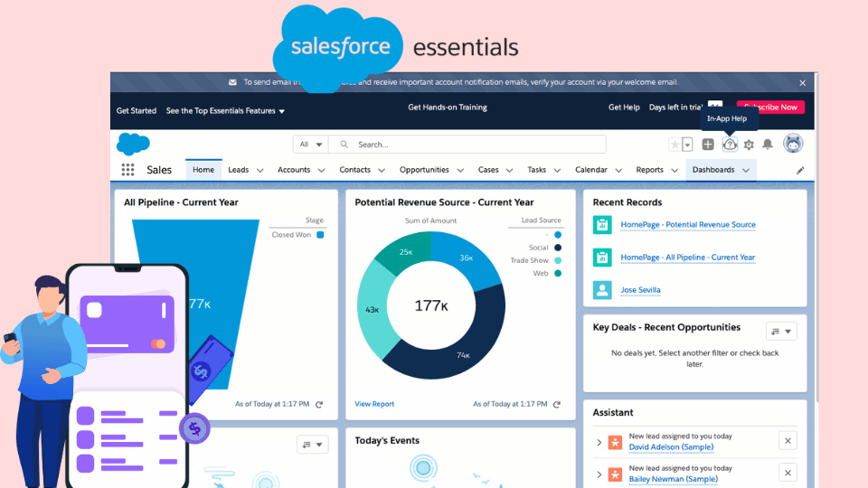Open the notifications bell
Viewport: 868px width, 488px height.
(768, 145)
